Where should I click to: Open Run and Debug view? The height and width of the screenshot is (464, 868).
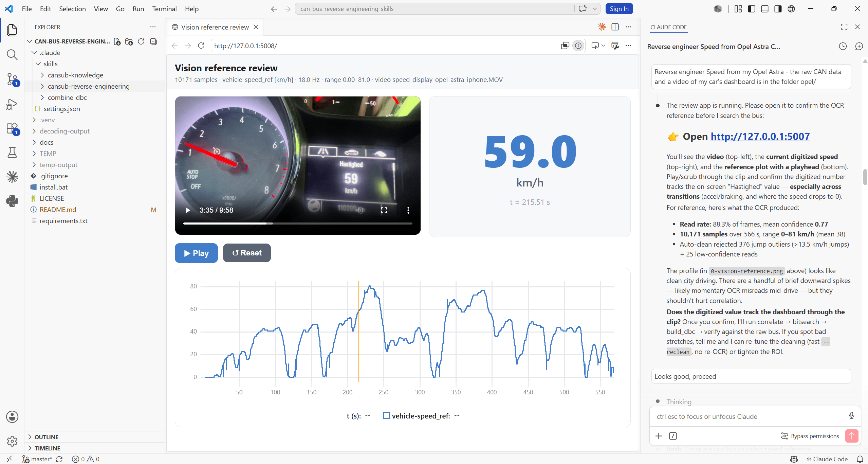[12, 104]
